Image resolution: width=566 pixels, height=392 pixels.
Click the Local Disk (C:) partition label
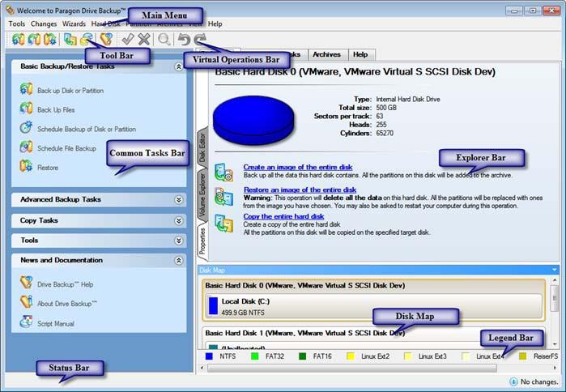click(245, 301)
